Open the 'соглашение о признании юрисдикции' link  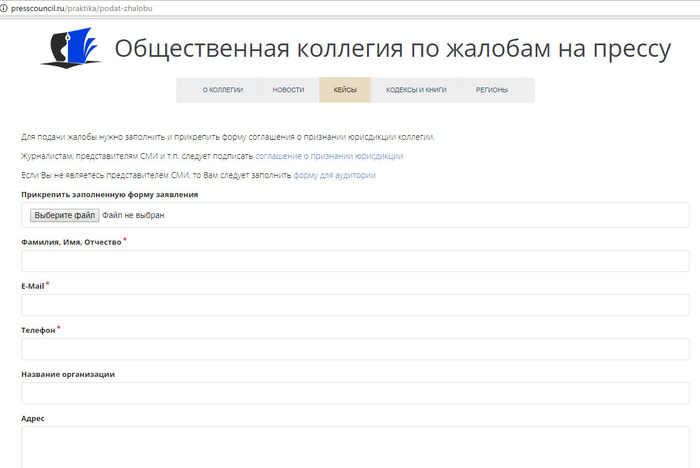click(329, 156)
